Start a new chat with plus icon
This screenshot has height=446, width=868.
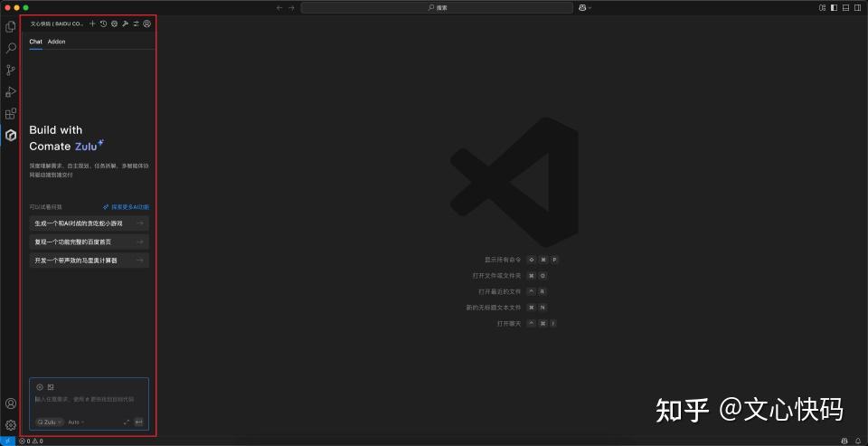92,24
